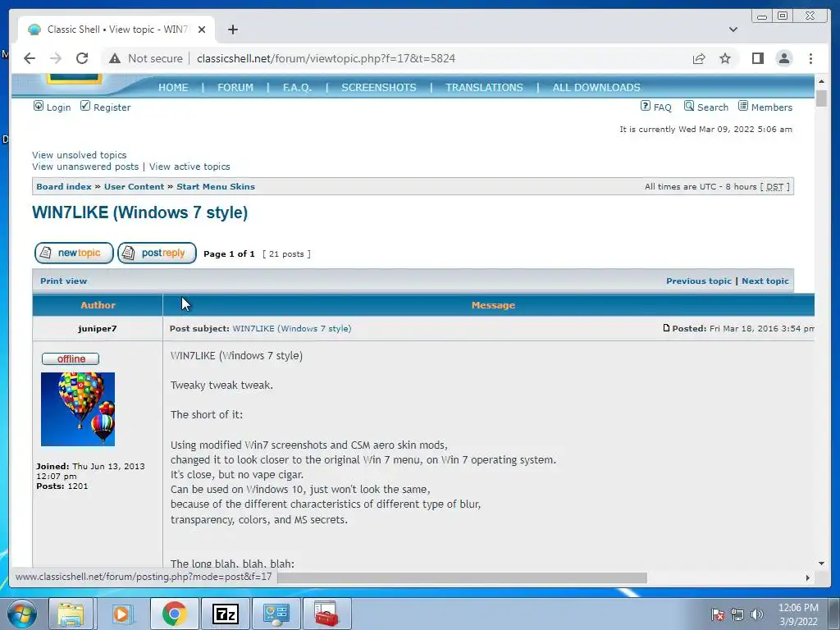Go to User Content breadcrumb
This screenshot has width=840, height=630.
(x=134, y=186)
